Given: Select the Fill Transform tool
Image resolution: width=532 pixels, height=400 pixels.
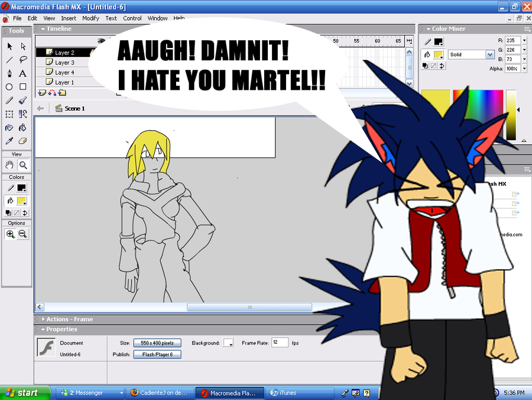Looking at the screenshot, I should [23, 114].
